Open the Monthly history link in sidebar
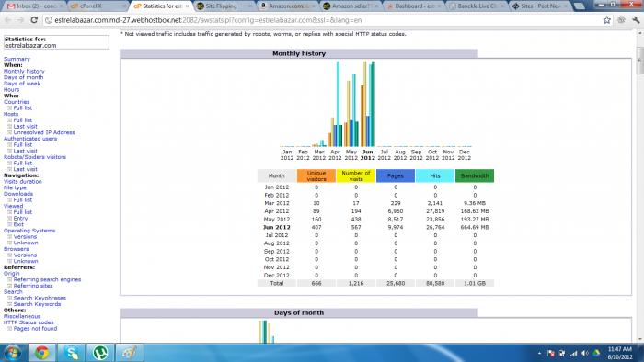Screen dimensions: 644x362 pyautogui.click(x=24, y=71)
